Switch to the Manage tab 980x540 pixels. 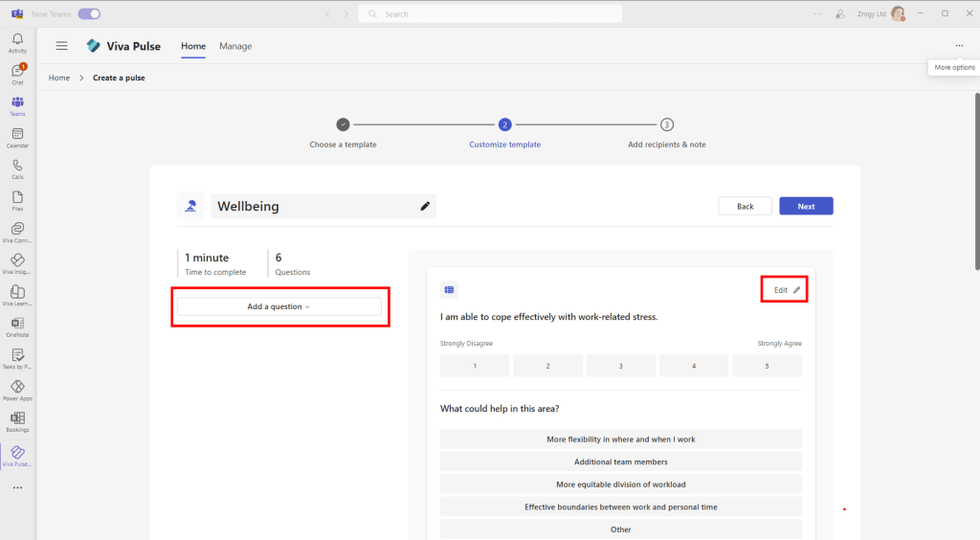[x=235, y=46]
